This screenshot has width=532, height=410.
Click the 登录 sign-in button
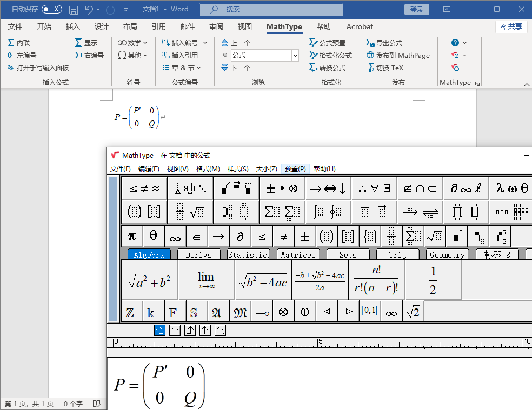tap(417, 10)
